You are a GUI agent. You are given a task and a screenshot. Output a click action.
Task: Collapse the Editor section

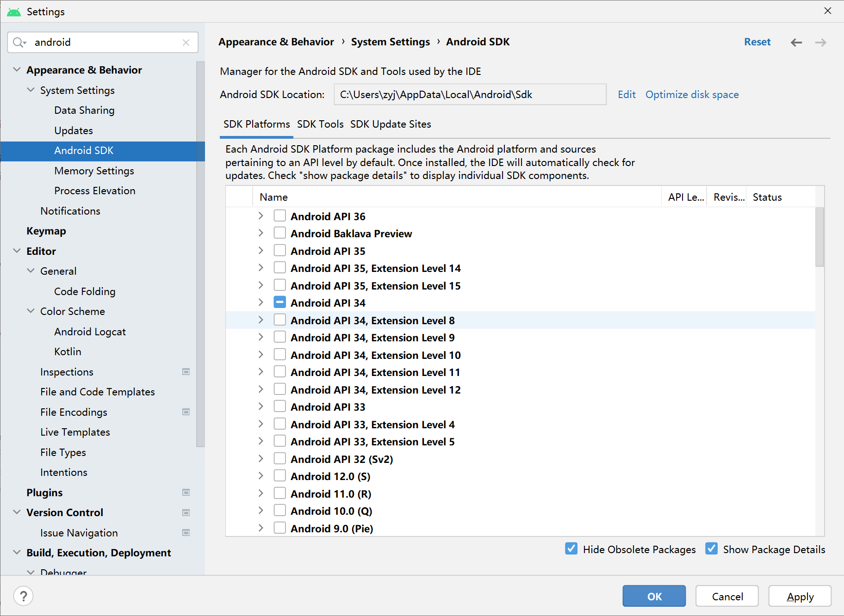[17, 251]
